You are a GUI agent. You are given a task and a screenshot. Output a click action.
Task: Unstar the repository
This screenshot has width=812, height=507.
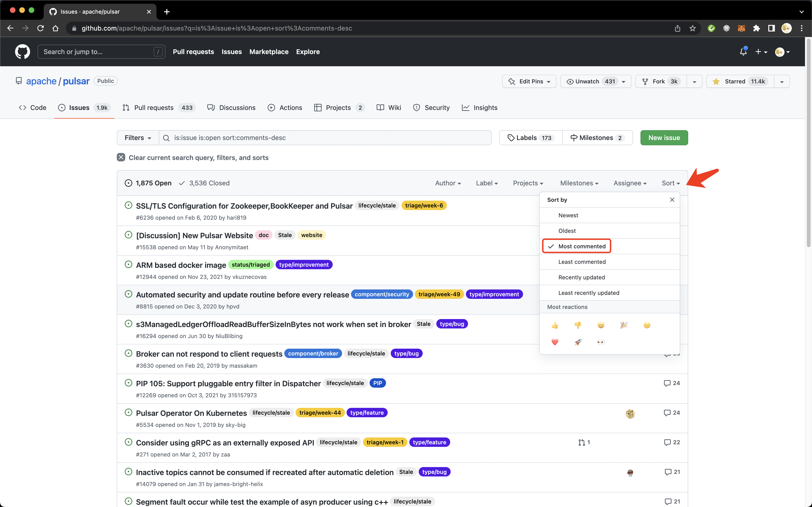click(740, 82)
